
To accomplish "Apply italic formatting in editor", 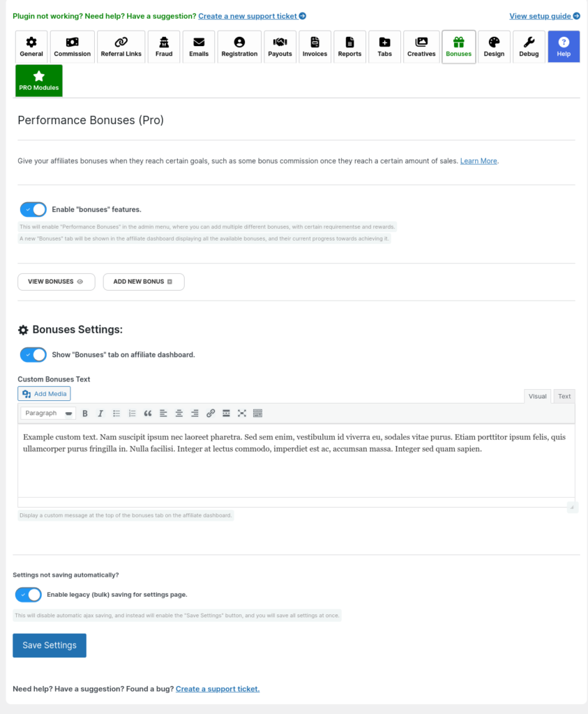I will [100, 413].
